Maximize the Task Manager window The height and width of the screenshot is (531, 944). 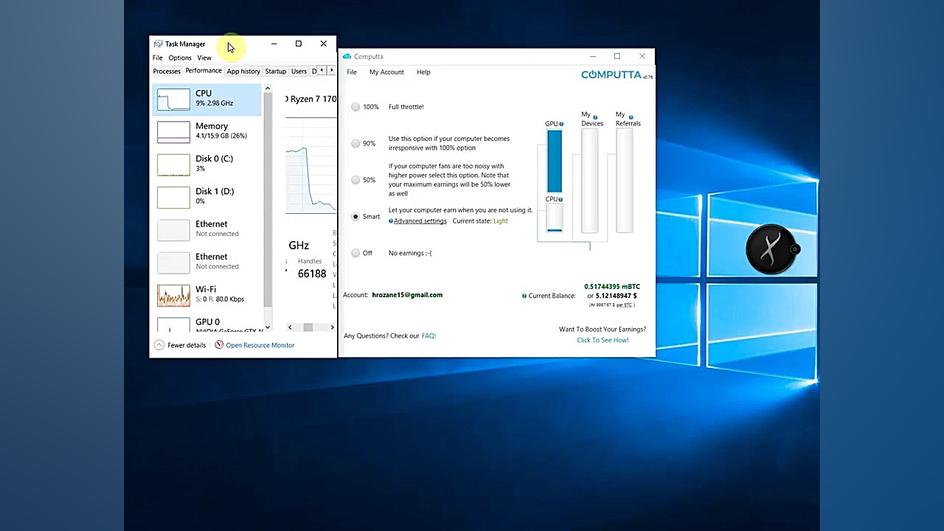click(x=299, y=44)
